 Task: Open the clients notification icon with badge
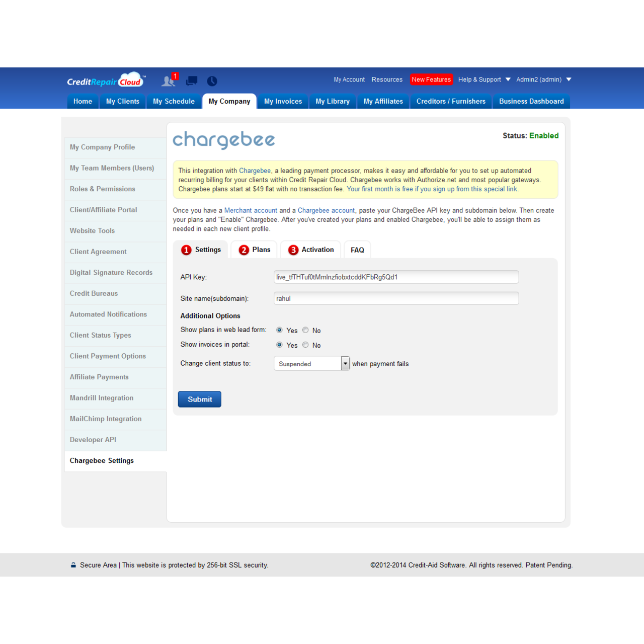click(169, 80)
